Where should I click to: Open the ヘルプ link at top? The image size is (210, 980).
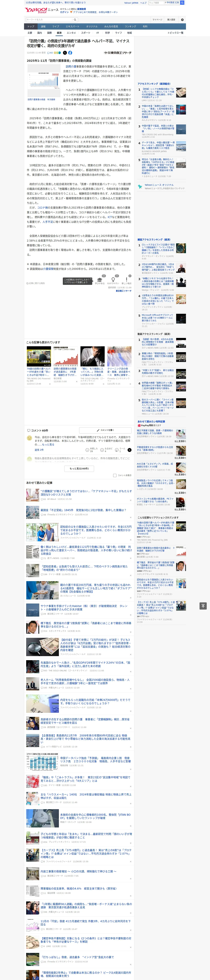[143, 3]
